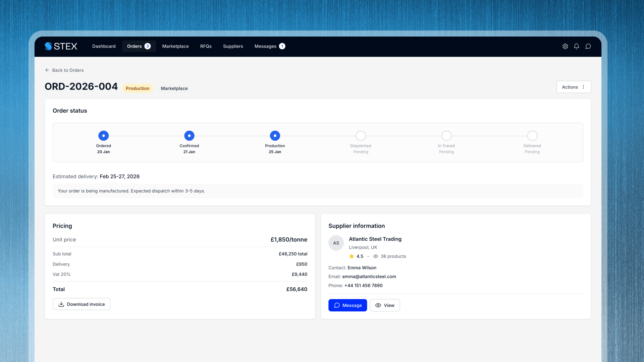The height and width of the screenshot is (362, 644).
Task: View the supplier profile
Action: pos(385,305)
